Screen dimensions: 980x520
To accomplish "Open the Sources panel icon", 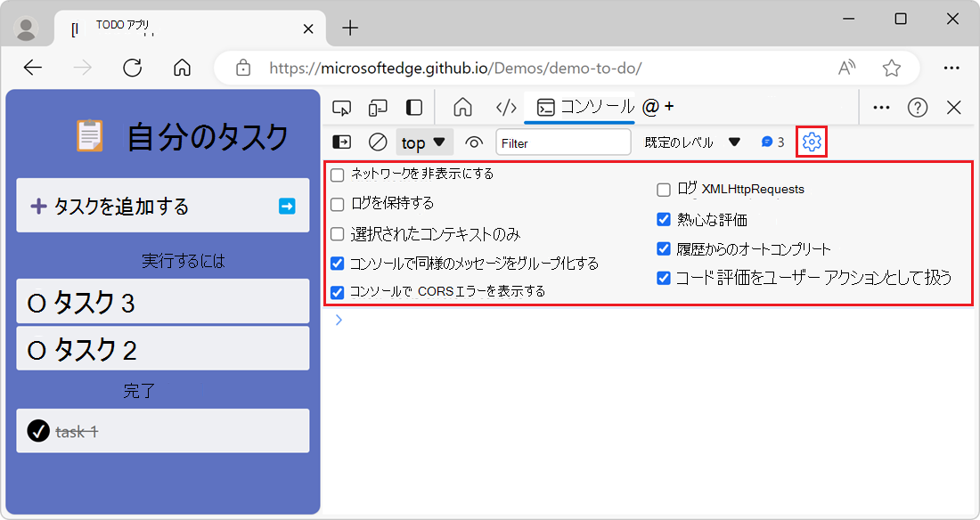I will pyautogui.click(x=506, y=106).
